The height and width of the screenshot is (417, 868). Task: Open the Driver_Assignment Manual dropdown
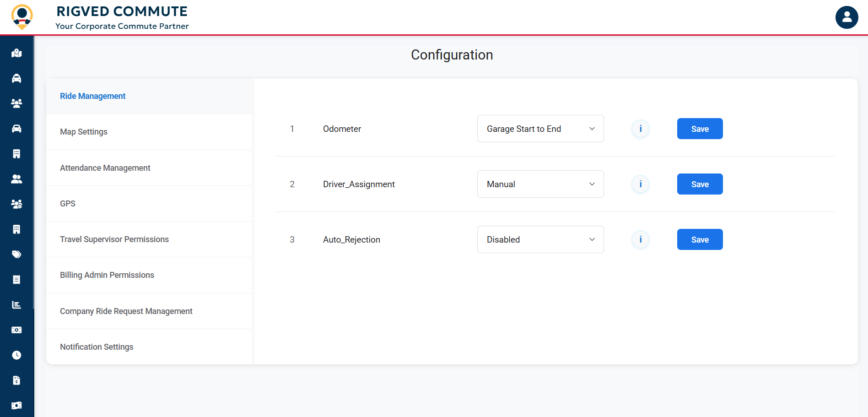[540, 184]
